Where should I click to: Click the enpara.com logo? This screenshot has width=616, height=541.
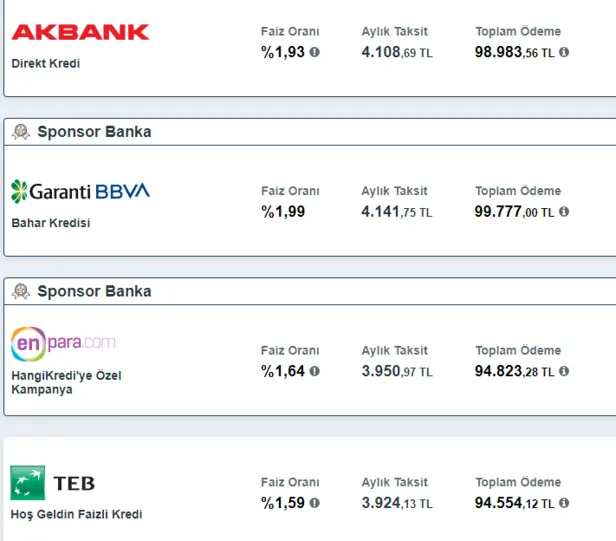64,344
